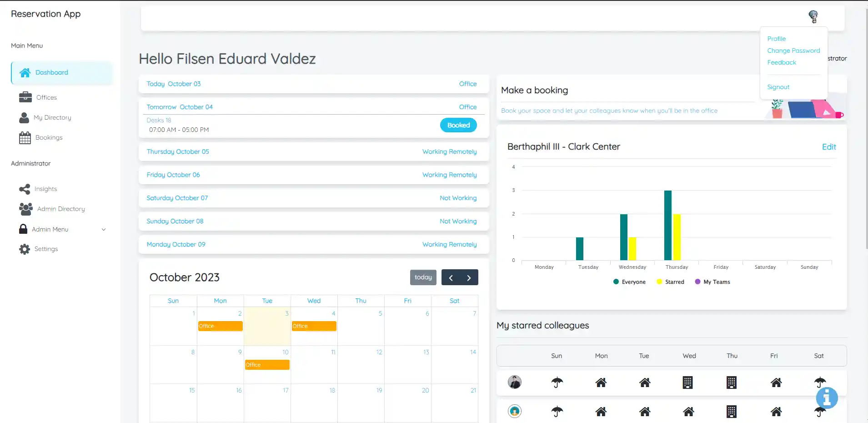
Task: Click the blue info help button
Action: click(x=827, y=398)
